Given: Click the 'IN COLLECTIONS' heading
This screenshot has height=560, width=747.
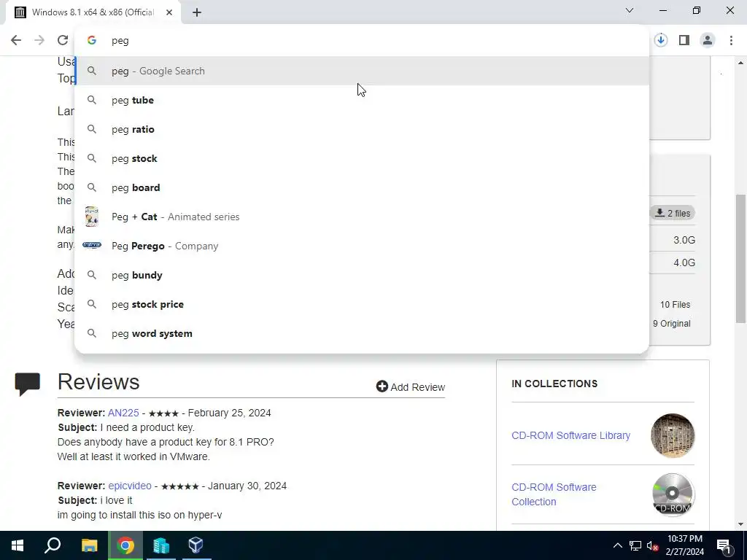Looking at the screenshot, I should click(554, 384).
